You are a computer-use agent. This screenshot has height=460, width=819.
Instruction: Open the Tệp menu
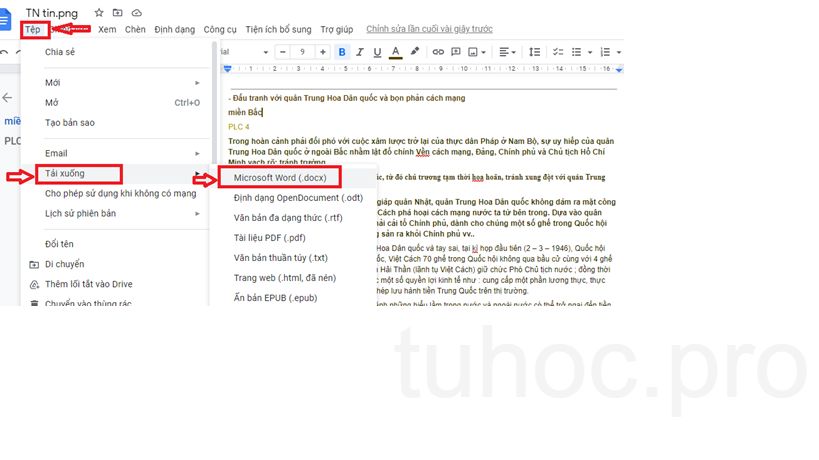pos(32,29)
